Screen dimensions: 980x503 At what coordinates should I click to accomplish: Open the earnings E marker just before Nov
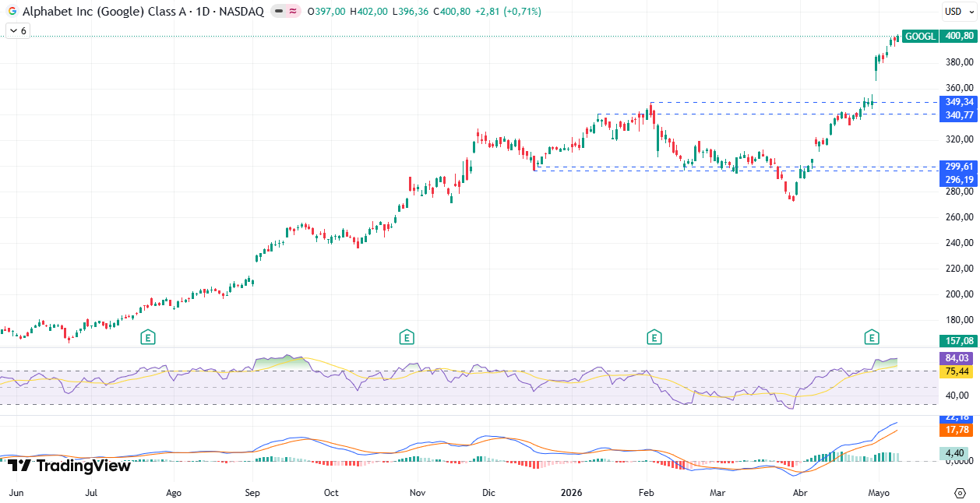point(406,337)
